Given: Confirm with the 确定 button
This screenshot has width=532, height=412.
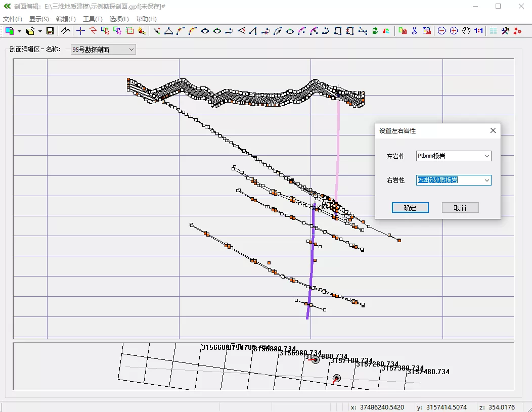Looking at the screenshot, I should (410, 208).
